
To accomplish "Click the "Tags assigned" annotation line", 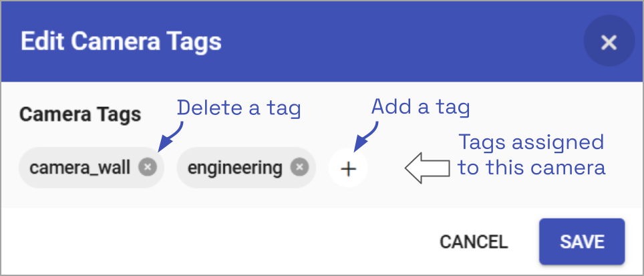I will (x=530, y=142).
